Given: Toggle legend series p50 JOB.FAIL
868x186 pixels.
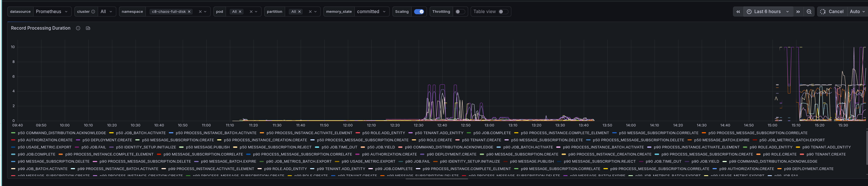Looking at the screenshot, I should (93, 147).
